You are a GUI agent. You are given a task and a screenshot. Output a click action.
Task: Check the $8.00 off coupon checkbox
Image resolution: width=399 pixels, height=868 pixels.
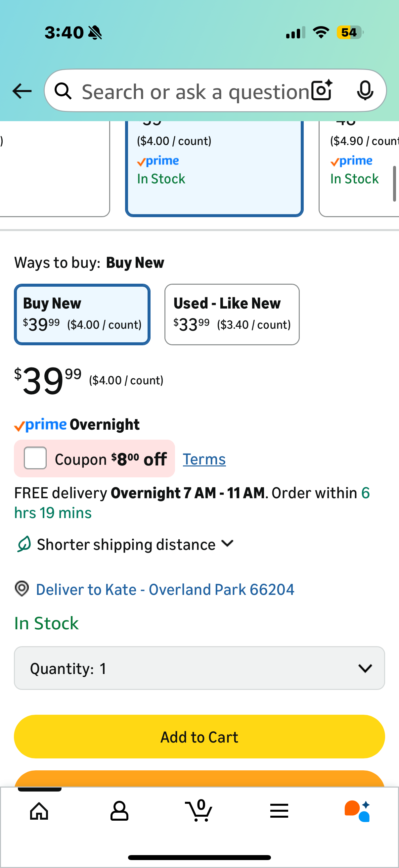pyautogui.click(x=35, y=458)
